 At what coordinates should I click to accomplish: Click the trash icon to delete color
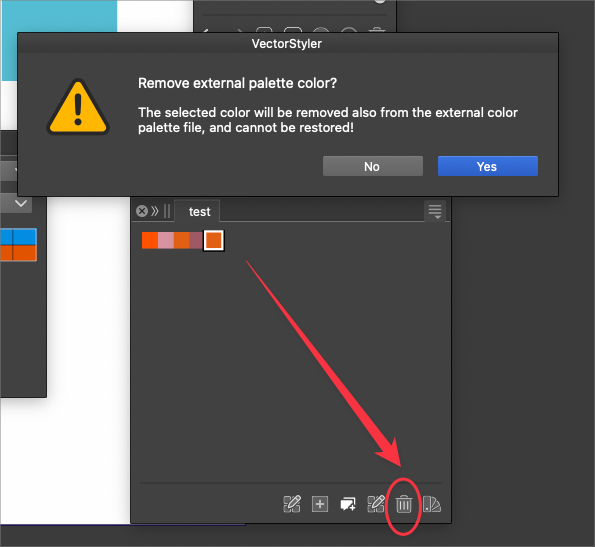point(403,505)
